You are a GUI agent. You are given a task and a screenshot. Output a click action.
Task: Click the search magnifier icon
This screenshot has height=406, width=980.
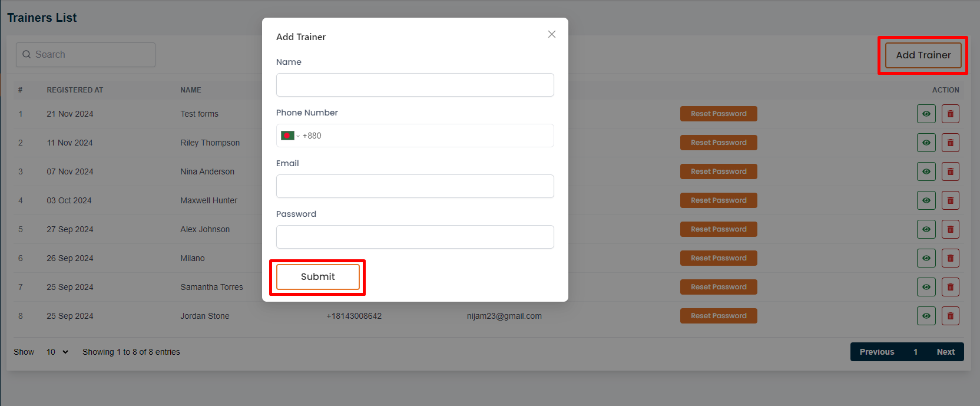pyautogui.click(x=27, y=55)
